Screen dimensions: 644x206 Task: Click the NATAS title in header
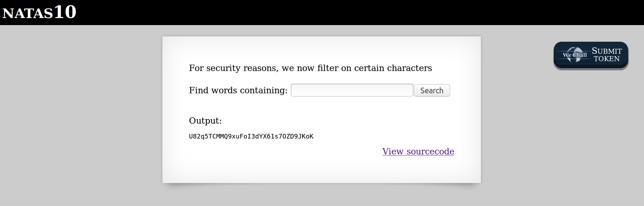coord(28,13)
